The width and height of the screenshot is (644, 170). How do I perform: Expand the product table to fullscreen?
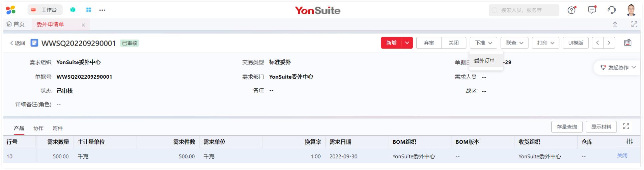coord(626,126)
